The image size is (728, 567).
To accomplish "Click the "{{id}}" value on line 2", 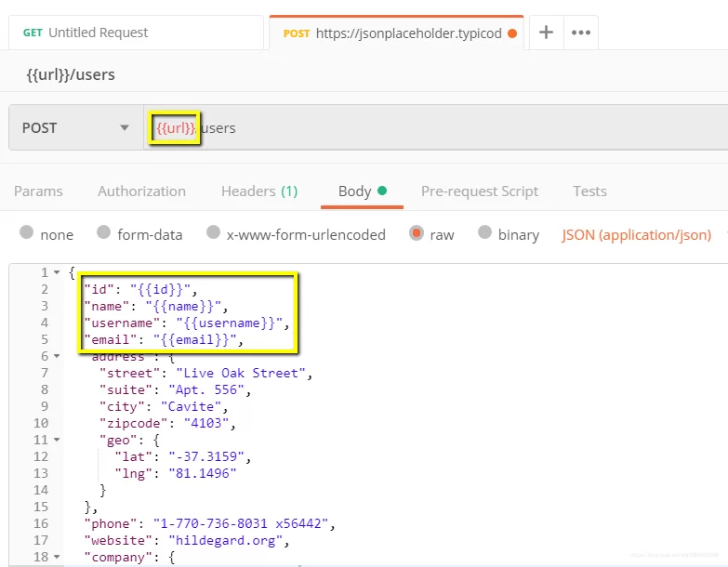I will (160, 289).
